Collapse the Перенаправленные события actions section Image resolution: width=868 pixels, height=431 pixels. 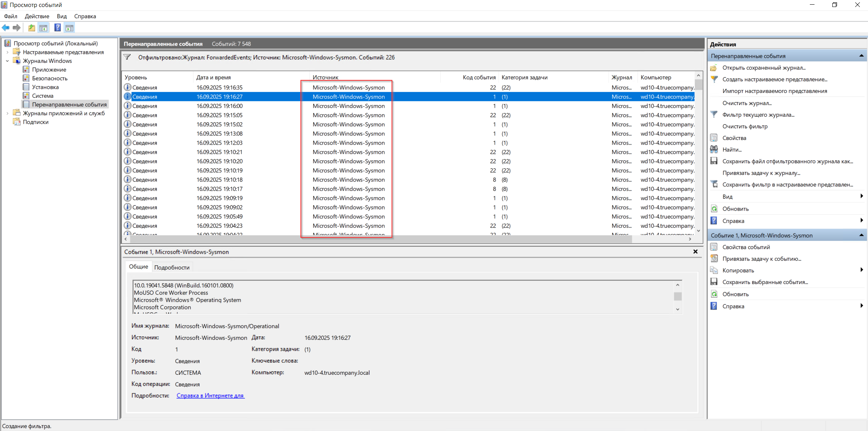(x=861, y=56)
